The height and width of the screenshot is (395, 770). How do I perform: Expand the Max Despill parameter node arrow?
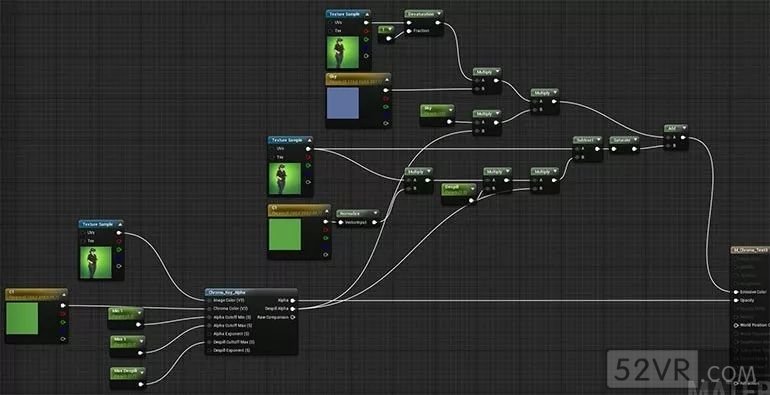[141, 370]
